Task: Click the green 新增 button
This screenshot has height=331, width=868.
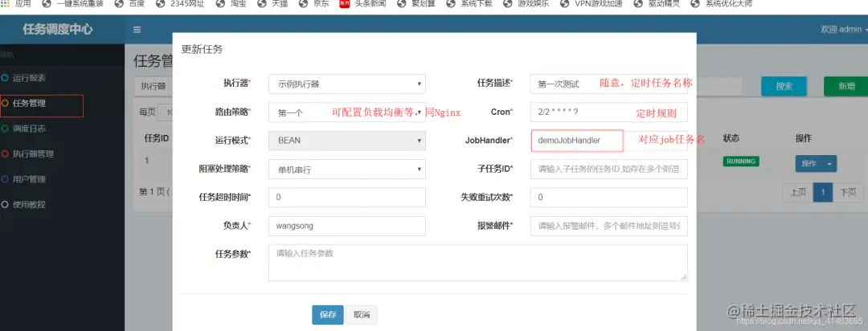Action: pos(845,86)
